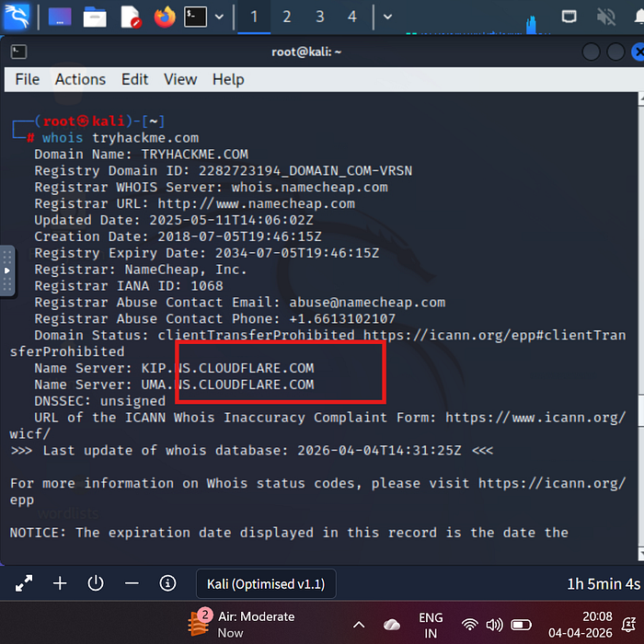Open the Actions menu
Image resolution: width=644 pixels, height=644 pixels.
81,79
